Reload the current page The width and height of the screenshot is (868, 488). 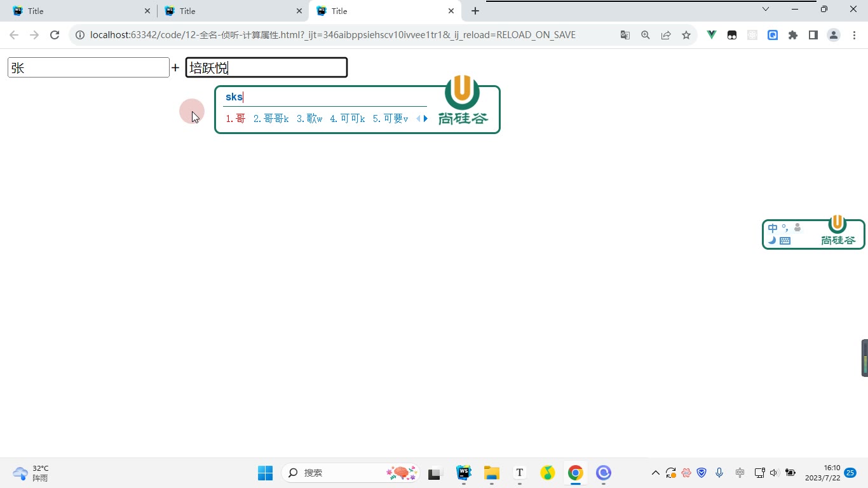(x=55, y=36)
